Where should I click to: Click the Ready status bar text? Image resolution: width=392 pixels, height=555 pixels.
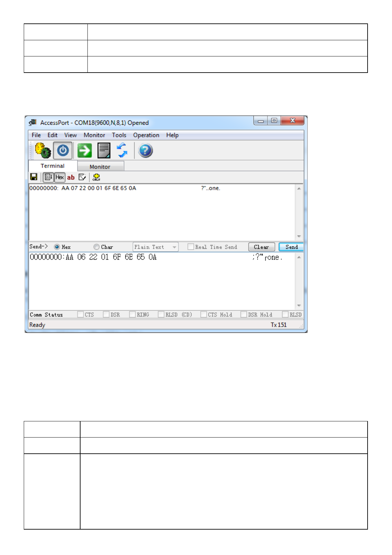[x=37, y=325]
